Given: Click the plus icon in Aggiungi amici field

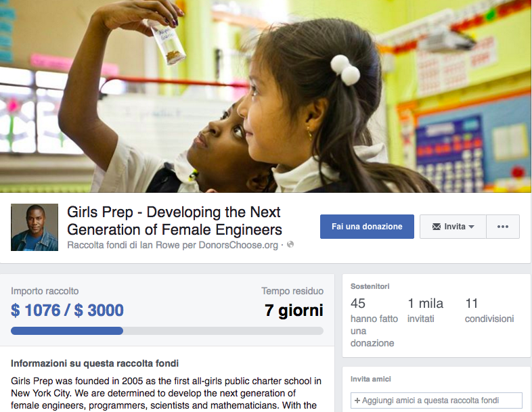Looking at the screenshot, I should coord(357,400).
